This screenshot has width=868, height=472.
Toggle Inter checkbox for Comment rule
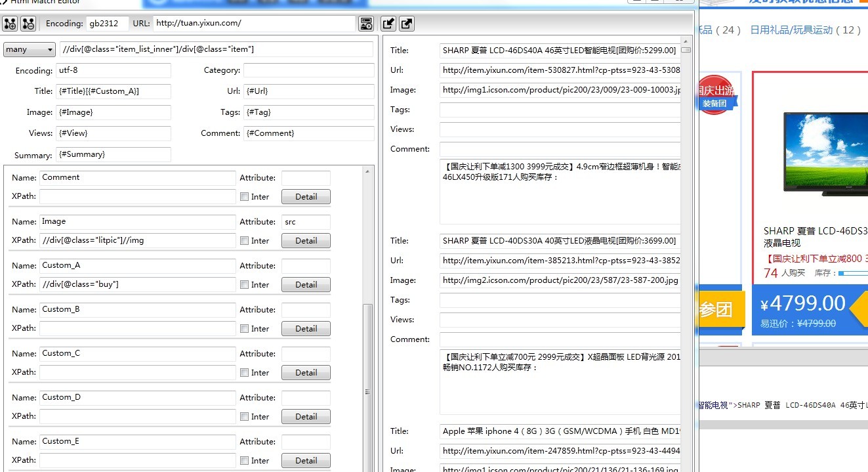(244, 196)
